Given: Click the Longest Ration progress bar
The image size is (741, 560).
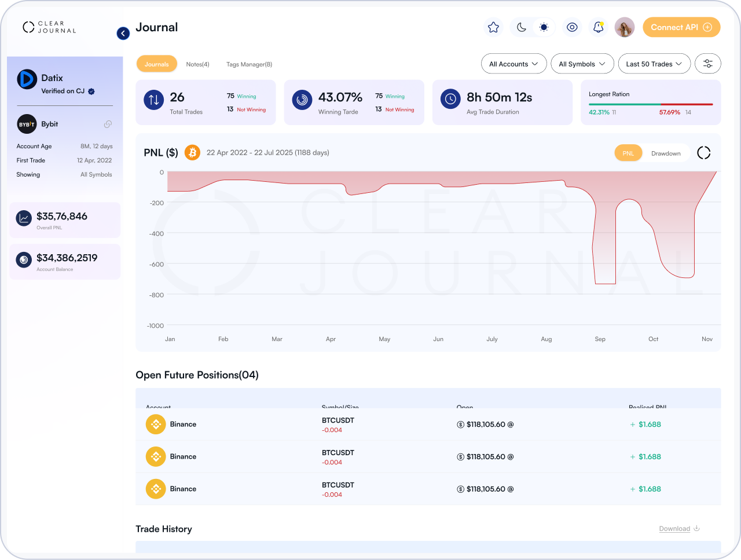Looking at the screenshot, I should pyautogui.click(x=651, y=104).
